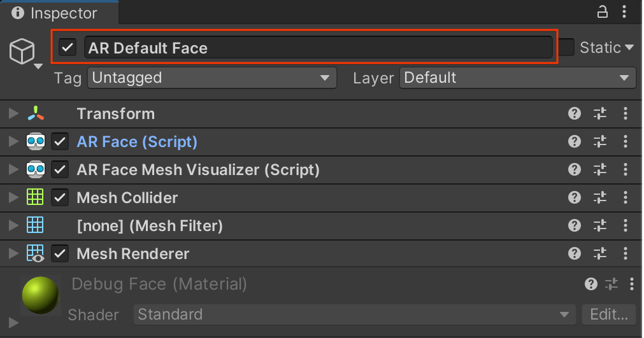This screenshot has width=644, height=338.
Task: Click the GameObject cube icon
Action: [22, 51]
